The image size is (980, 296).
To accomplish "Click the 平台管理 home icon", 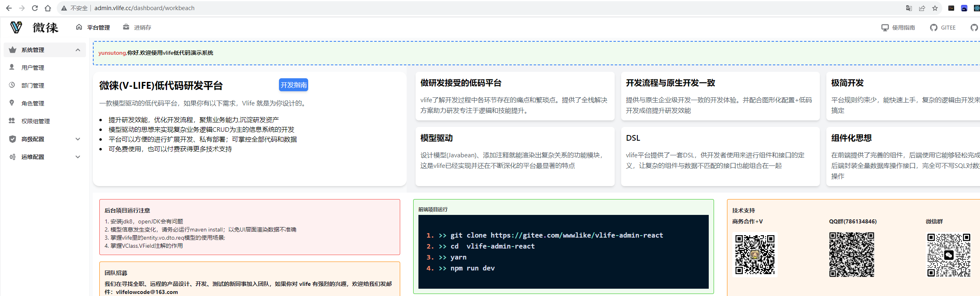I will tap(79, 27).
